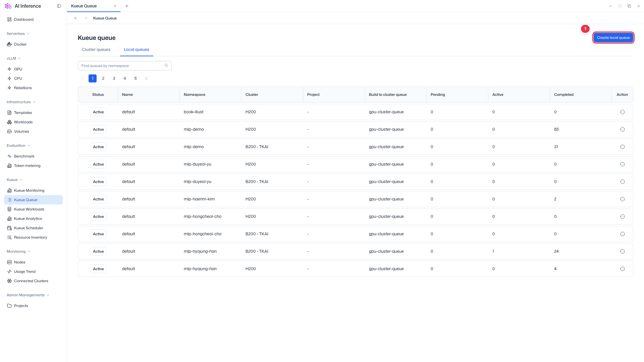644x362 pixels.
Task: Collapse the sidebar panel icon
Action: (59, 6)
